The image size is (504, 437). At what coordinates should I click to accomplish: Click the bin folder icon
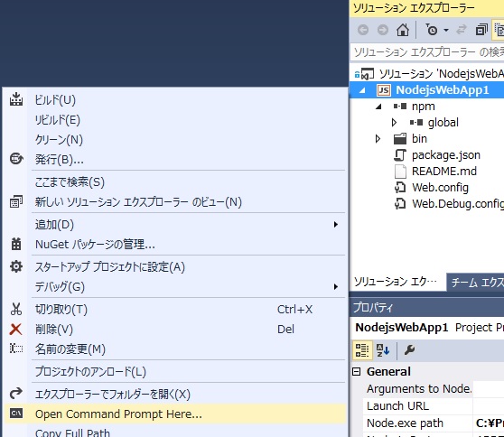pyautogui.click(x=400, y=139)
